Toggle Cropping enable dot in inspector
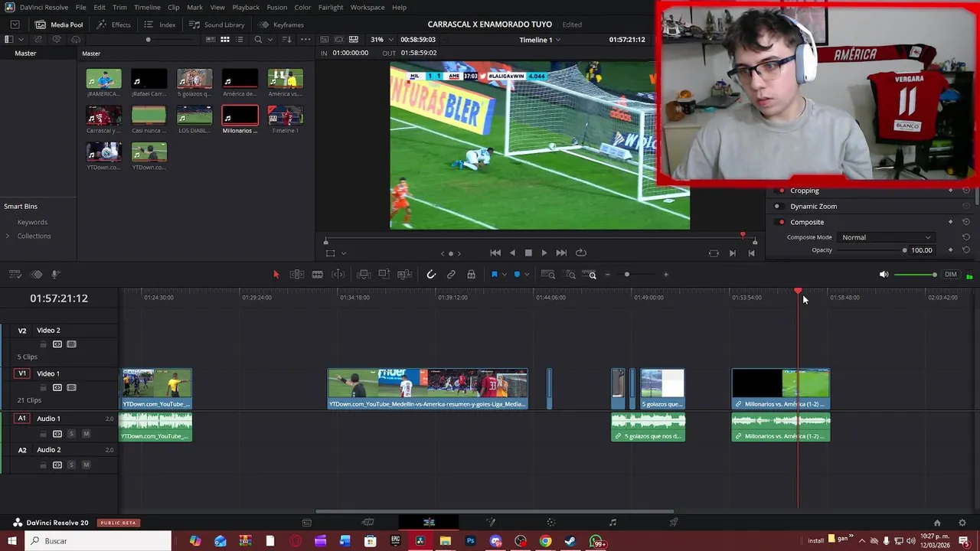The height and width of the screenshot is (551, 980). (x=780, y=191)
